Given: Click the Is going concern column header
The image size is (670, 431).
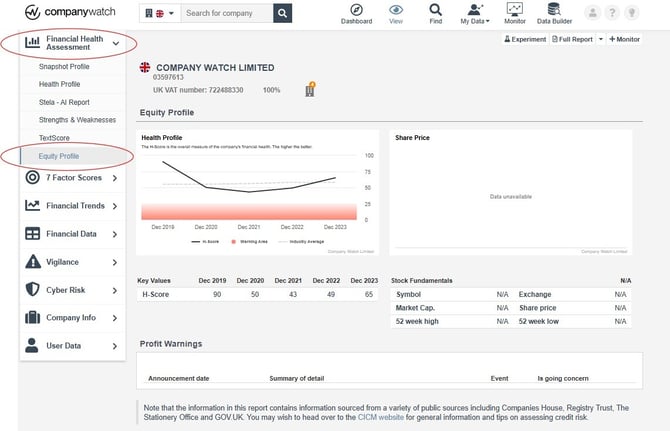Looking at the screenshot, I should pos(563,378).
